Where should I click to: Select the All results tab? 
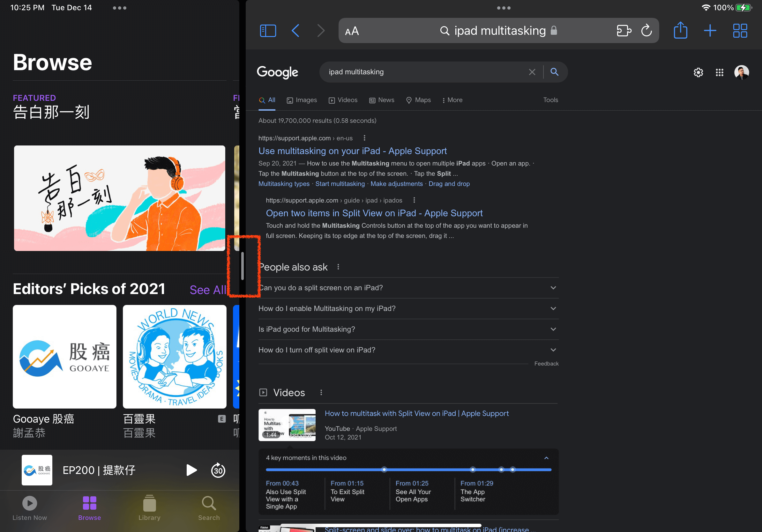click(x=267, y=100)
